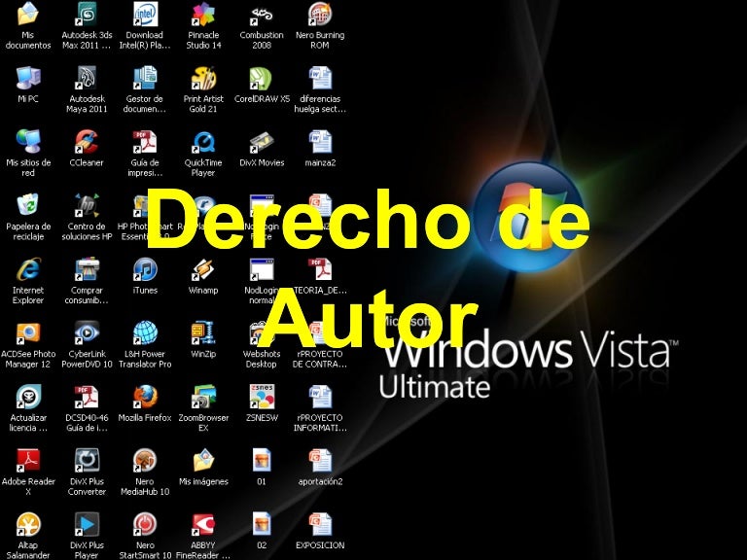
Task: Launch Autodesk 3ds Max 2011 shortcut
Action: pyautogui.click(x=87, y=15)
